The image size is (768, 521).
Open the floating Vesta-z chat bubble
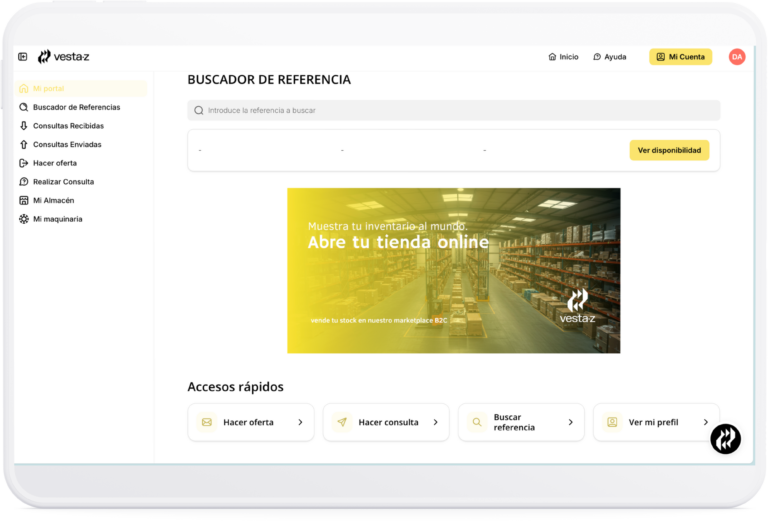click(x=725, y=438)
